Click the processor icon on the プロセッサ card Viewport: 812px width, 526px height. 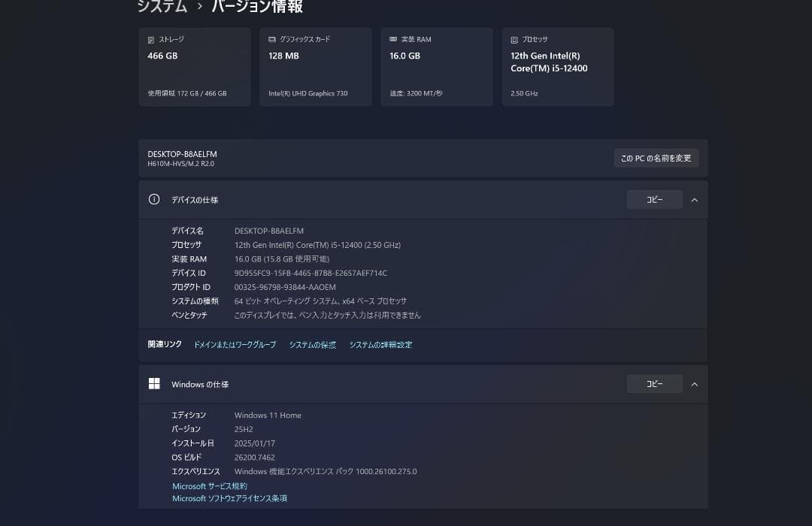(514, 39)
